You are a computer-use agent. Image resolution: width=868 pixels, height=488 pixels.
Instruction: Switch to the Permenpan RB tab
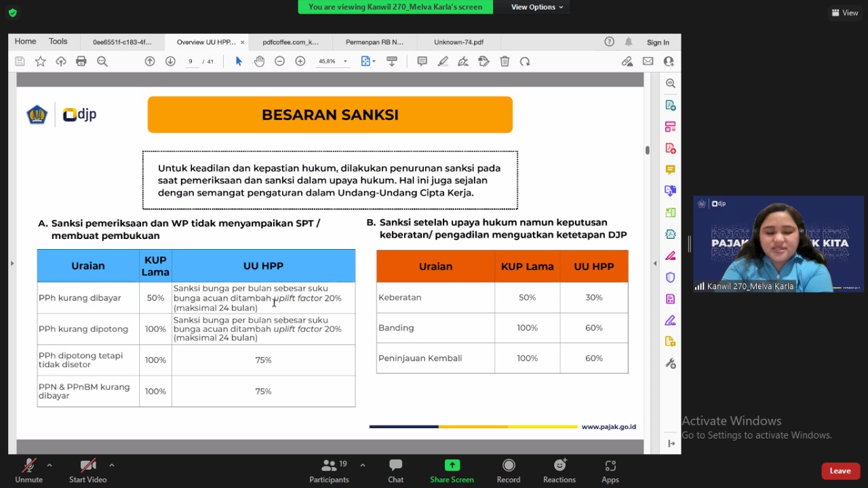[374, 42]
